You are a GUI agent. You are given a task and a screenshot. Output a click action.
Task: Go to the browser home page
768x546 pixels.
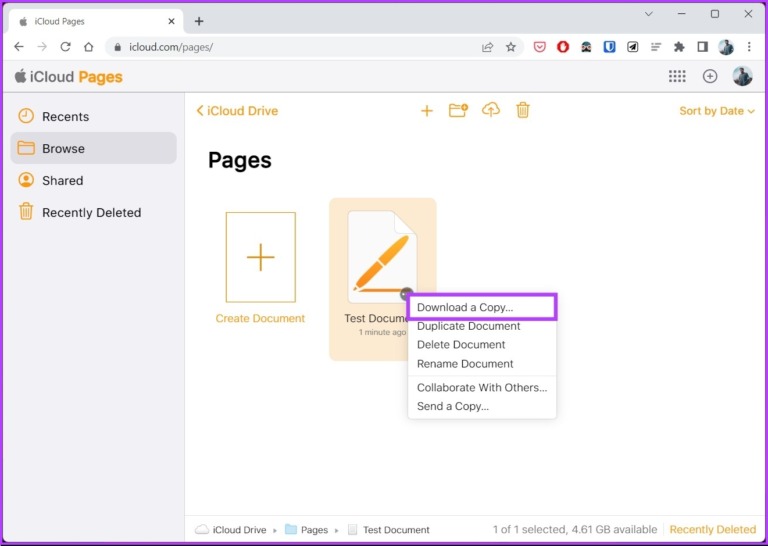tap(89, 47)
